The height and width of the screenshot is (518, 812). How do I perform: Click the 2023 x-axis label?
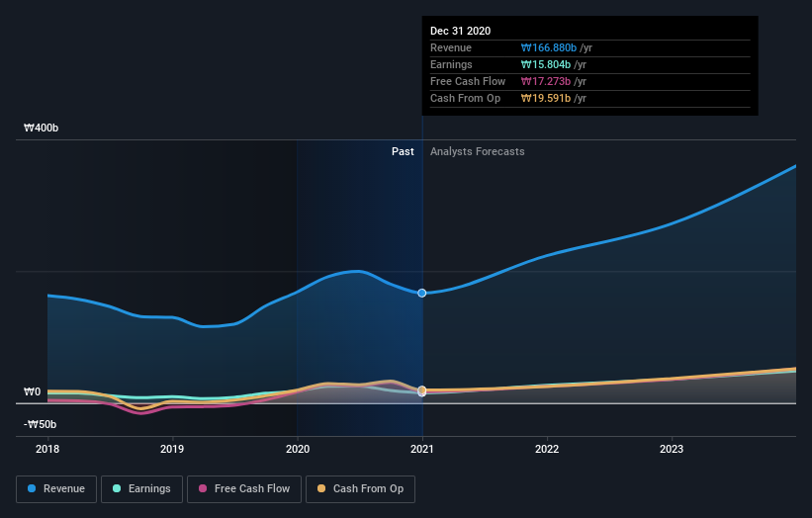point(672,449)
